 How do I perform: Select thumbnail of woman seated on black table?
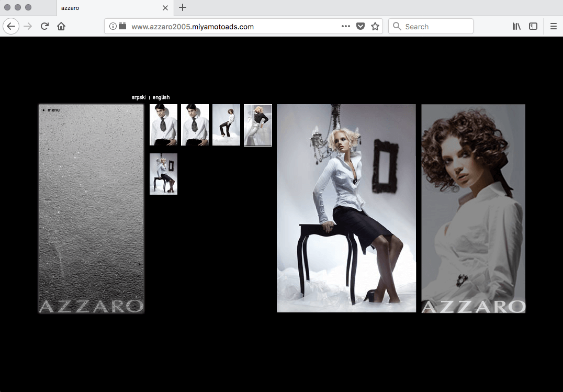(163, 174)
